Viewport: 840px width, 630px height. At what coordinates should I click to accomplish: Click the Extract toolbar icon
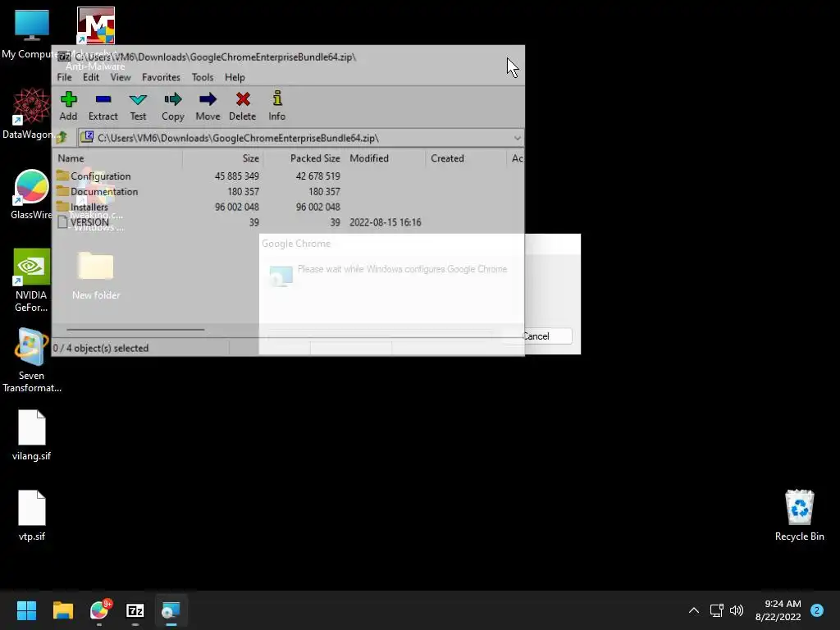[103, 106]
